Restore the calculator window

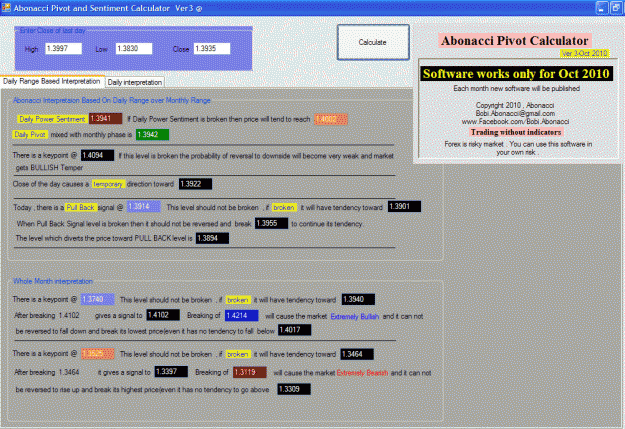coord(616,8)
